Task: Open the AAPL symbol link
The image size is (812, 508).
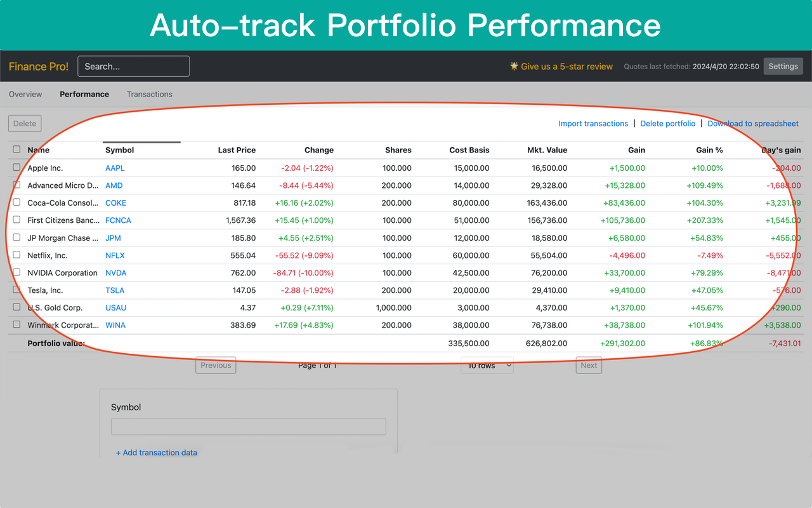Action: (115, 168)
